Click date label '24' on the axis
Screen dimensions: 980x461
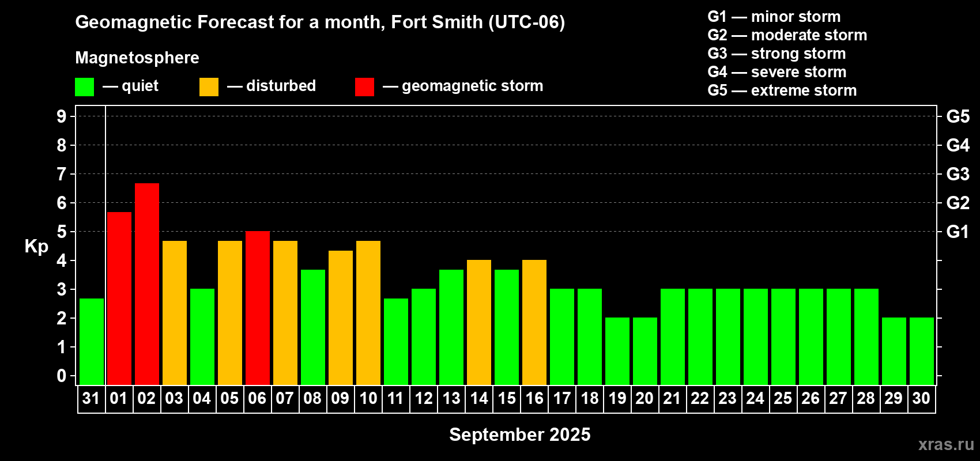click(x=755, y=399)
